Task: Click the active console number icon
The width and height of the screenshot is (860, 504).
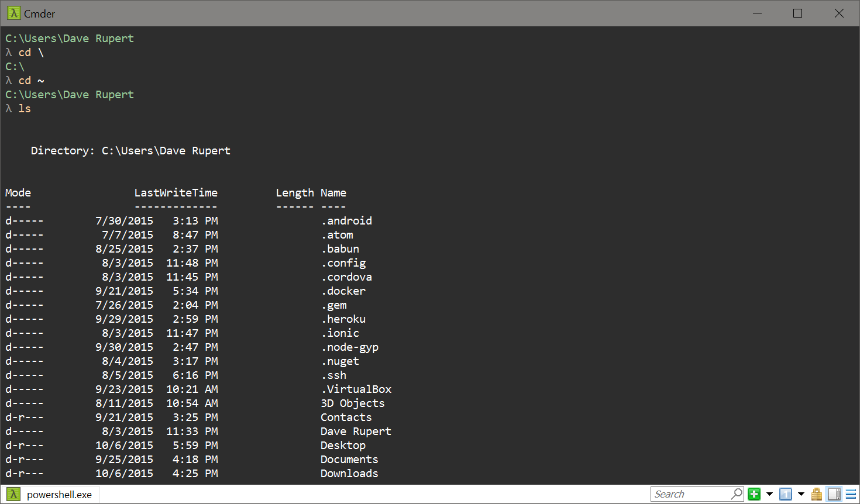Action: [x=786, y=494]
